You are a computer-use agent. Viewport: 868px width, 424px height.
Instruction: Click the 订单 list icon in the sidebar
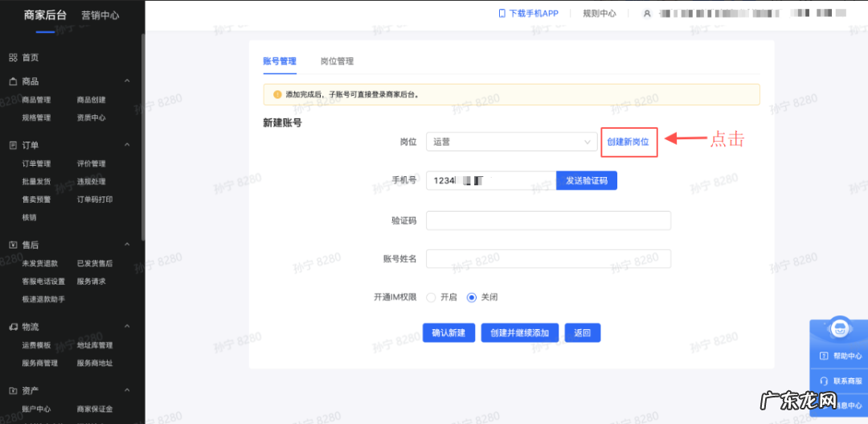click(14, 145)
